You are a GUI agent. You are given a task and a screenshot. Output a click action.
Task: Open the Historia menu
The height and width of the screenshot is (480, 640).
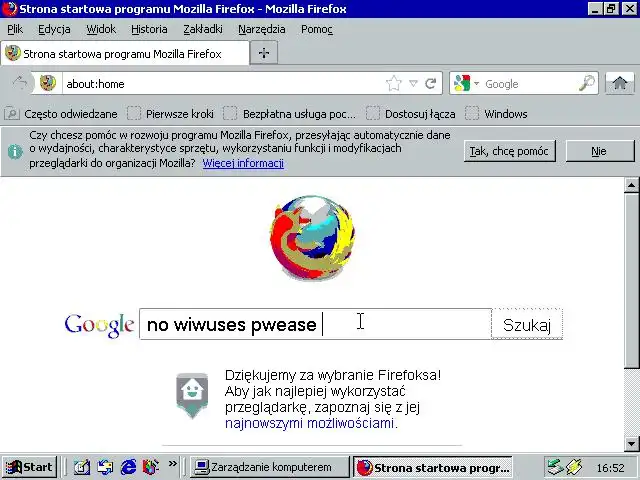click(x=149, y=29)
